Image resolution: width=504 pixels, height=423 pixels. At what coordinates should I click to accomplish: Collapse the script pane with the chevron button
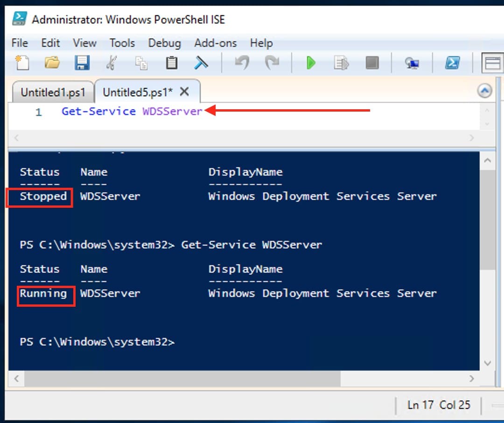485,91
